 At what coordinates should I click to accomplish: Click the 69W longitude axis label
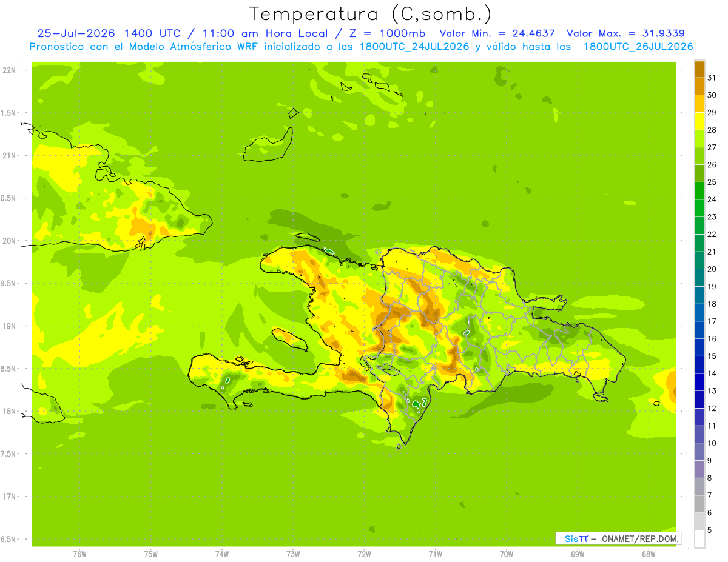pos(578,555)
